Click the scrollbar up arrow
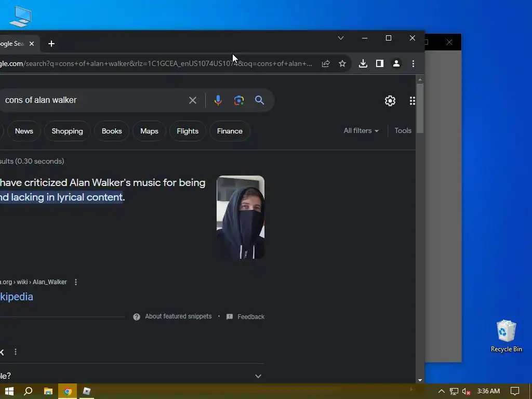 pos(420,79)
